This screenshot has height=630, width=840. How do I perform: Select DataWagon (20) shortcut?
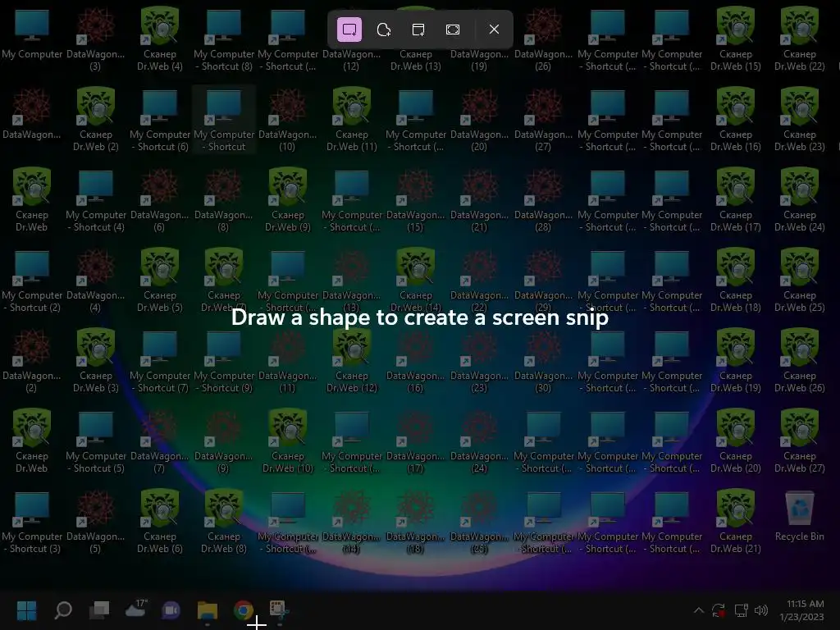(479, 120)
